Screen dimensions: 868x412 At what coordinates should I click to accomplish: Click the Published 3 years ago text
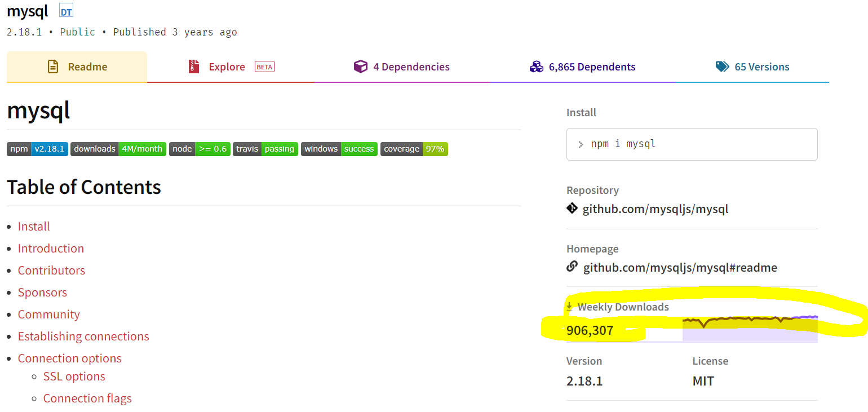[x=175, y=32]
